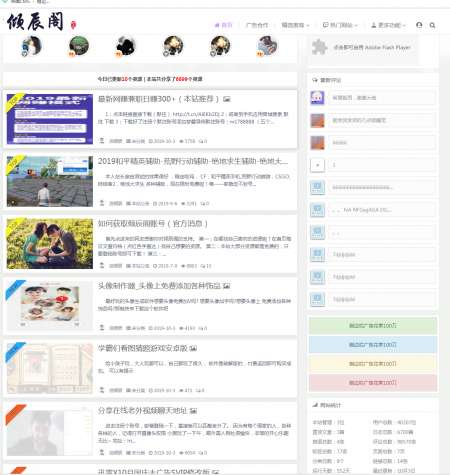Open the 分享在线老外视频聊天地址 article link
Viewport: 450px width, 475px height.
click(142, 411)
